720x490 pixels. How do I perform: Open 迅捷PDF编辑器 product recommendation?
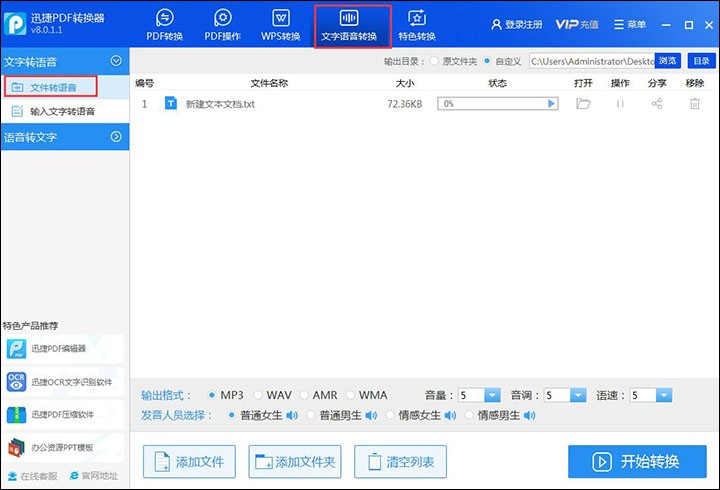pos(63,349)
